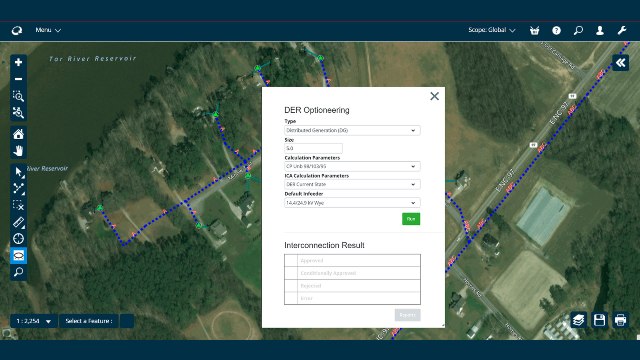640x360 pixels.
Task: Open the ICA Calculation Parameters dropdown
Action: tap(352, 184)
